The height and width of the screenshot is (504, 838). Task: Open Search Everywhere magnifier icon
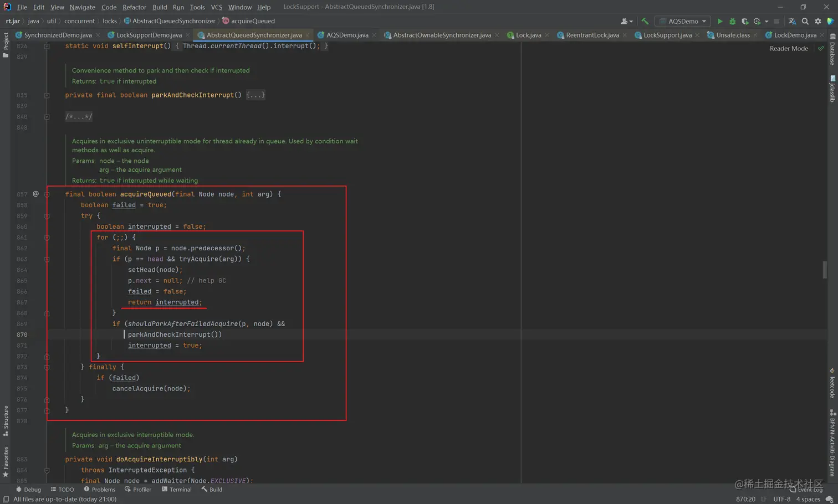pos(805,21)
